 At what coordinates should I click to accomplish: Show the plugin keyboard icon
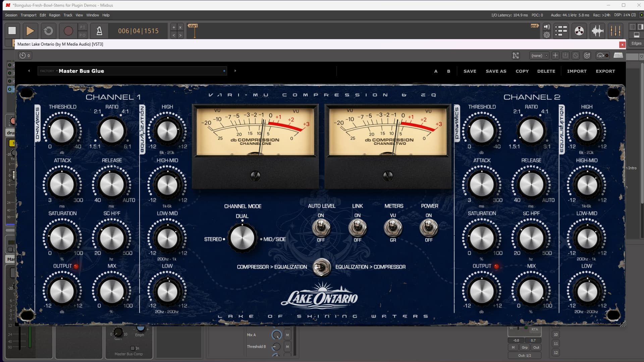click(618, 55)
